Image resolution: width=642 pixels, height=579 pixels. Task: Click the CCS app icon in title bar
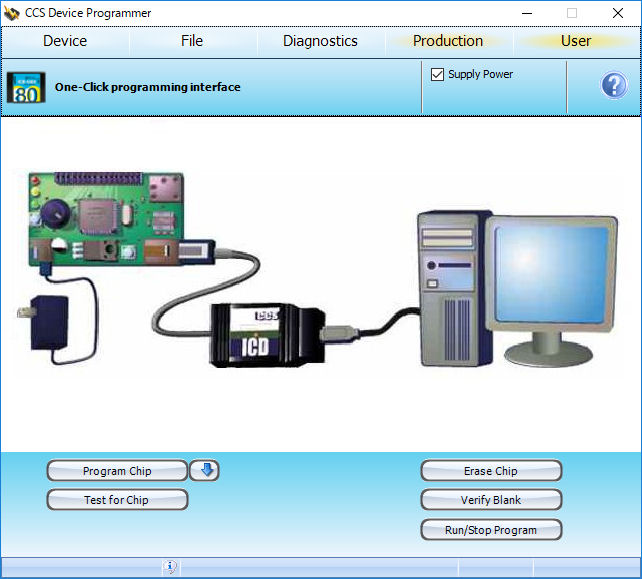point(12,13)
